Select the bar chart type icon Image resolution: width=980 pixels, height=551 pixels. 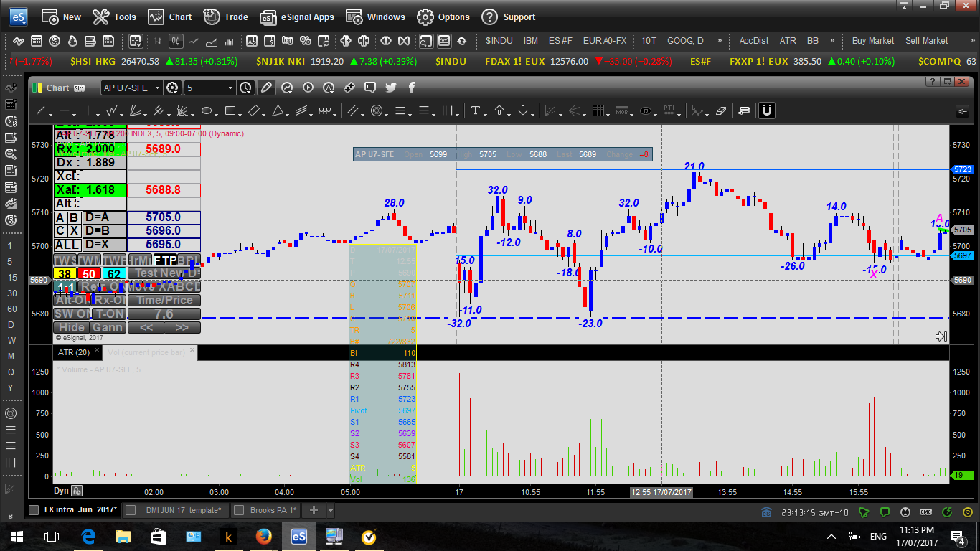tap(159, 41)
